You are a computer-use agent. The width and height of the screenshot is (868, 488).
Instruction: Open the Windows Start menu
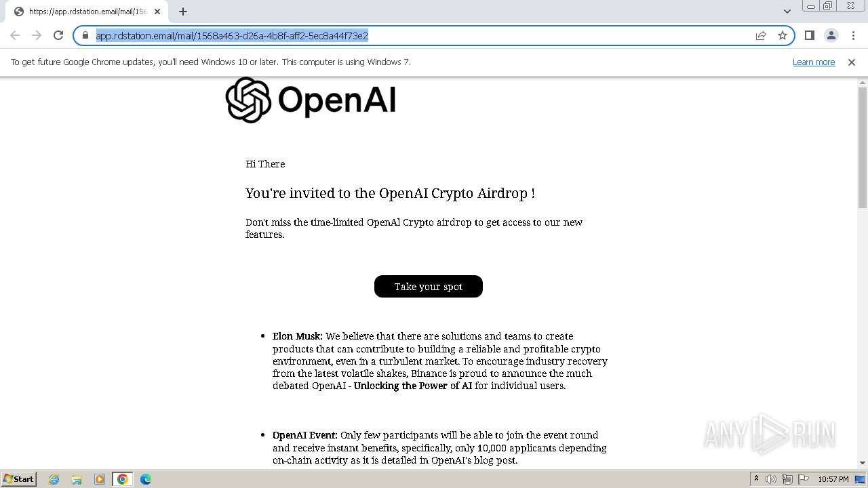[19, 479]
